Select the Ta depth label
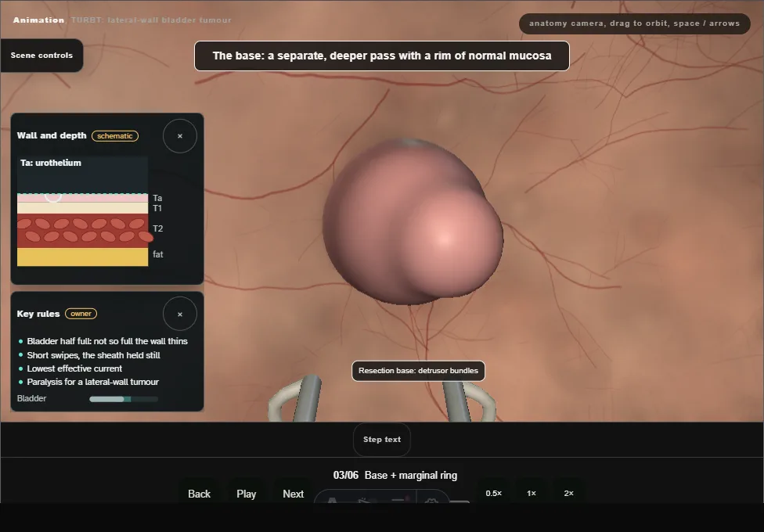 [x=157, y=198]
